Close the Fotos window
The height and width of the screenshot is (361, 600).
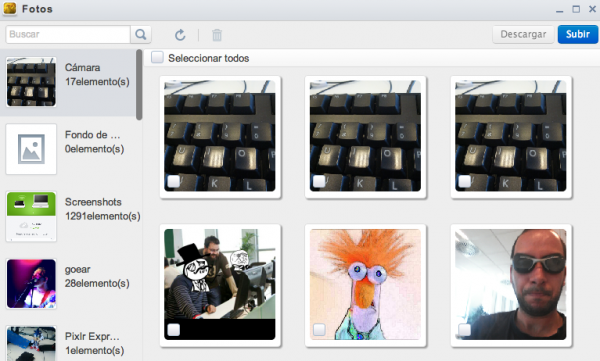click(x=592, y=9)
